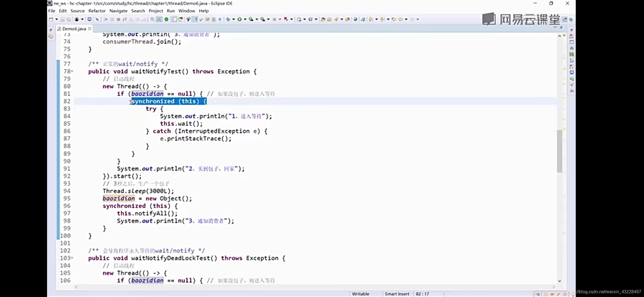644x297 pixels.
Task: Open the New file dropdown arrow
Action: (57, 19)
